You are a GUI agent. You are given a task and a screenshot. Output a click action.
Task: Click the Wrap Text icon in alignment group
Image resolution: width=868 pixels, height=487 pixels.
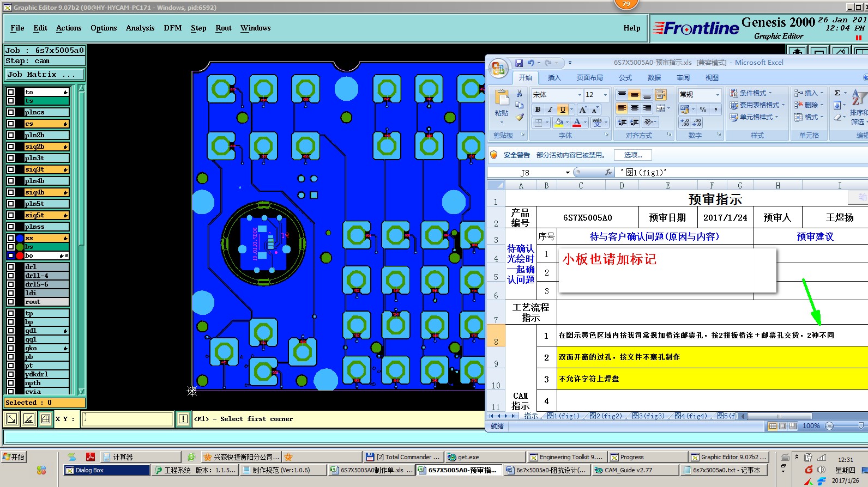tap(661, 95)
